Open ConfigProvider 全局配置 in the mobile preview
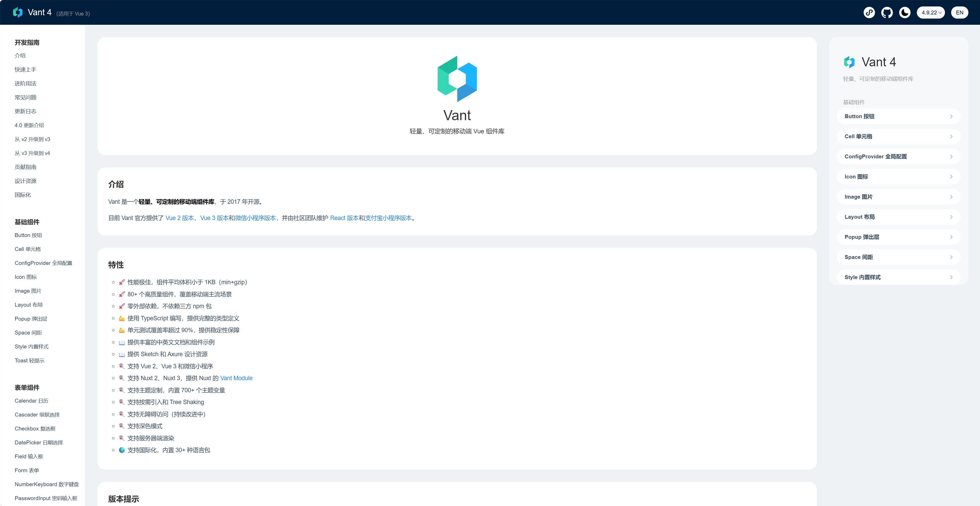The image size is (980, 506). coord(899,157)
